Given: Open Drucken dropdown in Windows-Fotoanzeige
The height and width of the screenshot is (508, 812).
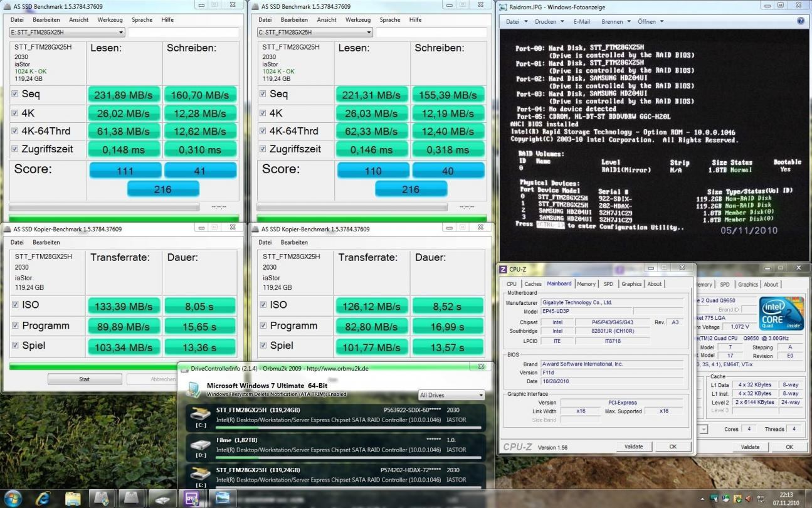Looking at the screenshot, I should (549, 21).
